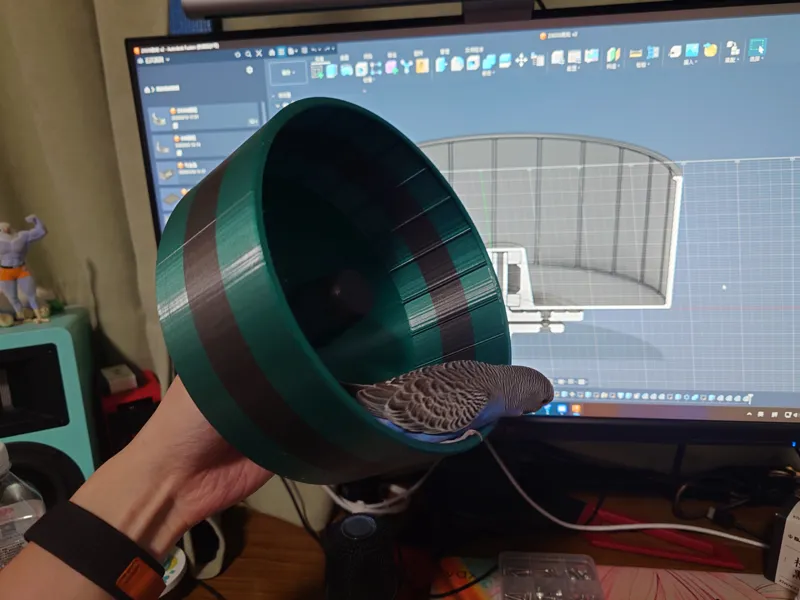
Task: Click the refresh icon left of the search magnifier
Action: pos(238,54)
